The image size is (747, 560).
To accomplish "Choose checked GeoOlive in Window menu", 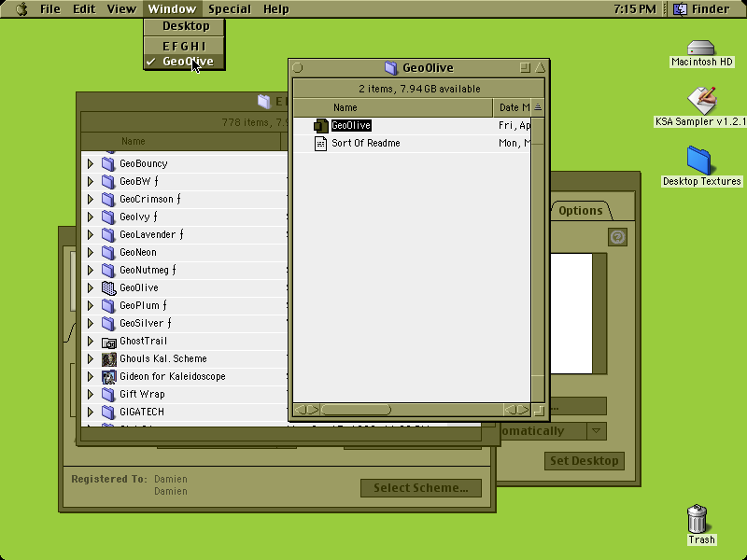I will pos(184,62).
